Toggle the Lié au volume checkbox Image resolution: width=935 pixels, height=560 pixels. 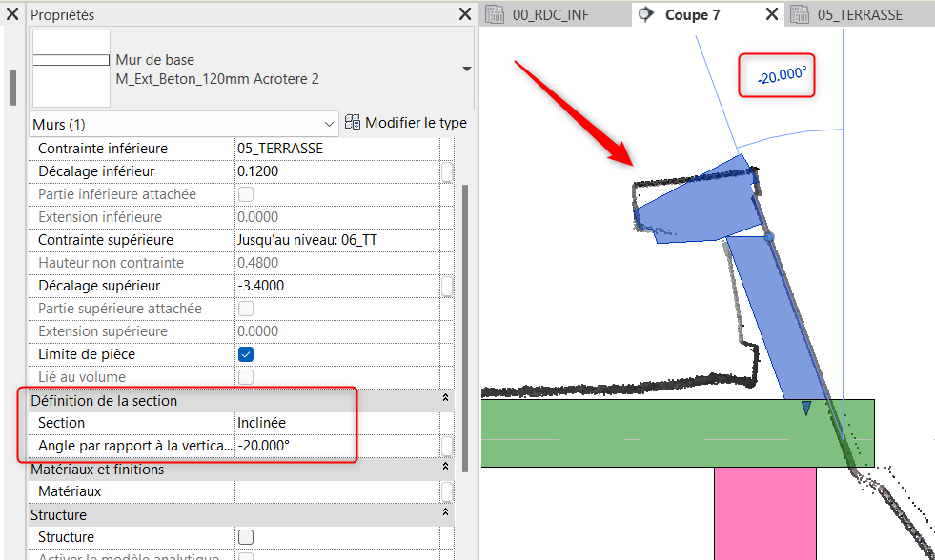tap(246, 377)
